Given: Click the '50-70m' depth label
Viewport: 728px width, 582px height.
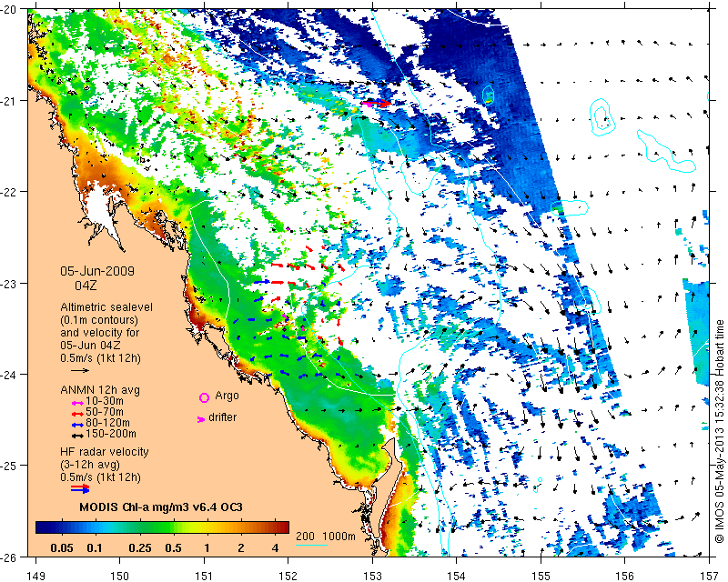Looking at the screenshot, I should (105, 412).
